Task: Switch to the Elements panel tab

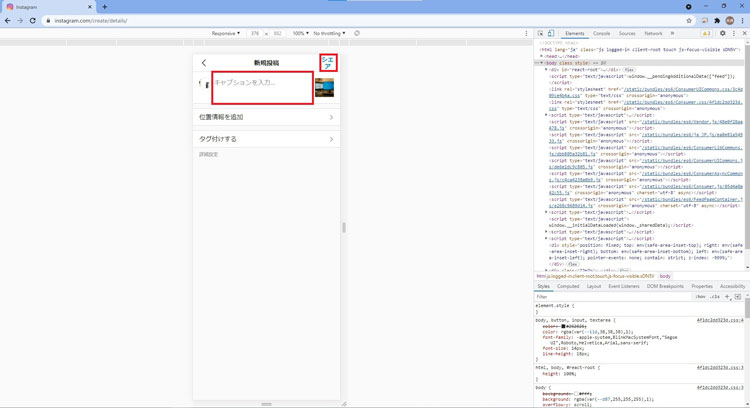Action: 574,33
